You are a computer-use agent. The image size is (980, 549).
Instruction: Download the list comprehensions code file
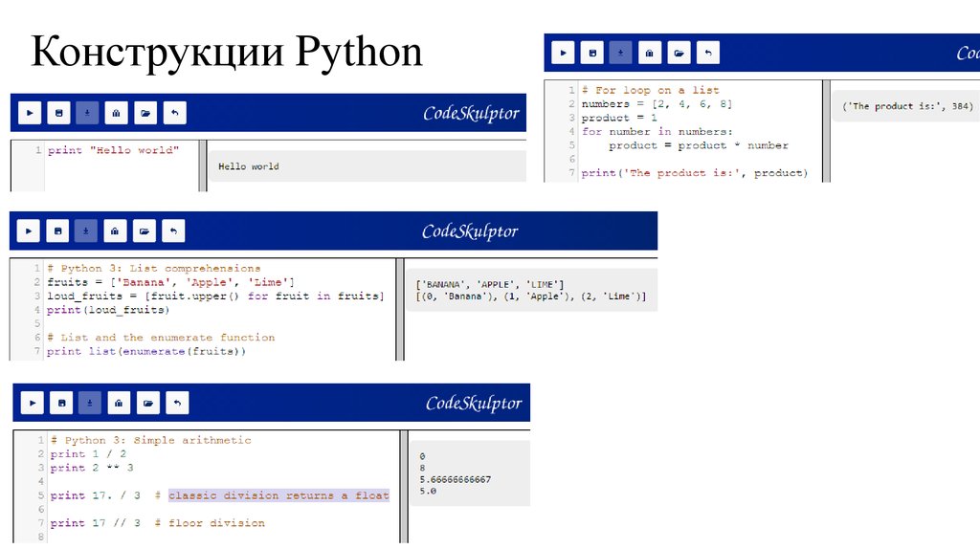(x=86, y=231)
